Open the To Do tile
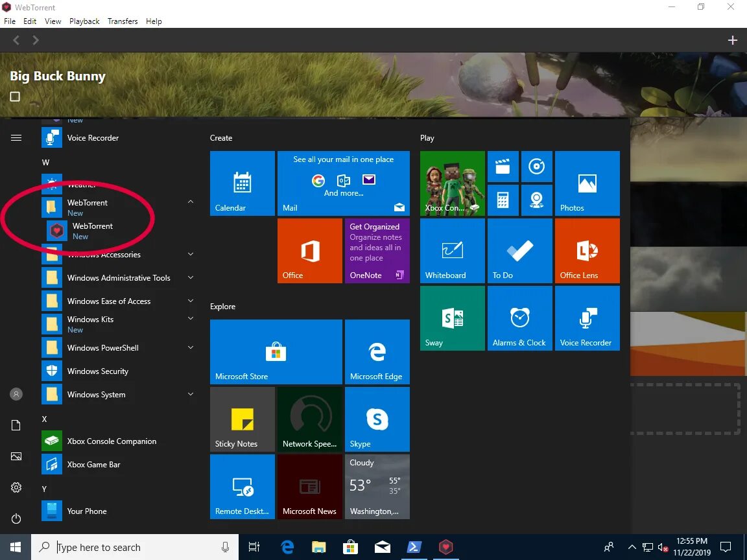This screenshot has width=747, height=560. (520, 251)
